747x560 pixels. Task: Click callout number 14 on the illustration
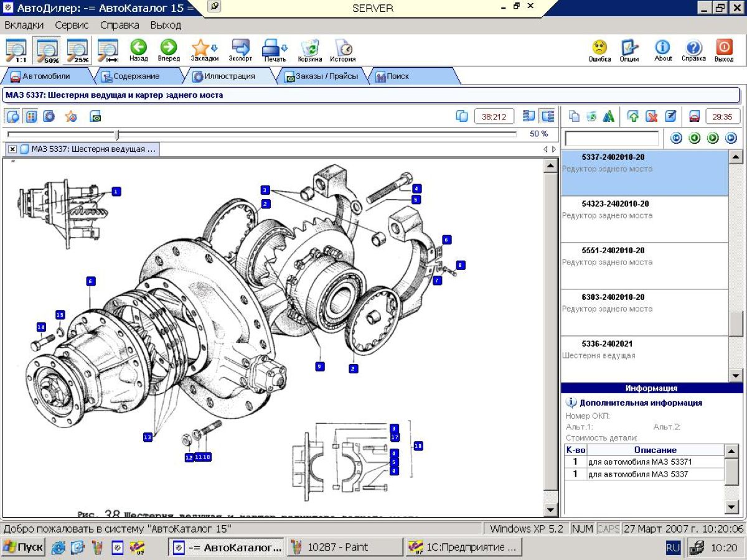(x=41, y=327)
